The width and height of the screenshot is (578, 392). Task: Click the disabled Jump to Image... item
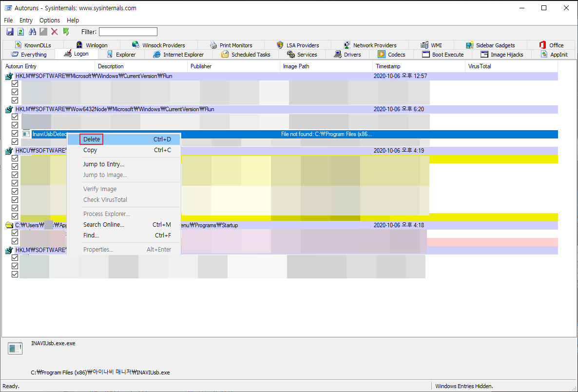[124, 175]
